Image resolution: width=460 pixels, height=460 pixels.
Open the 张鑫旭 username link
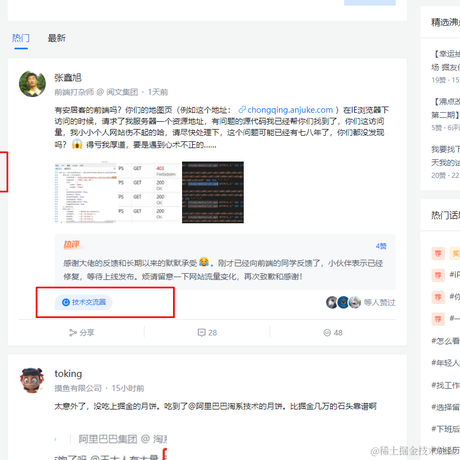68,78
